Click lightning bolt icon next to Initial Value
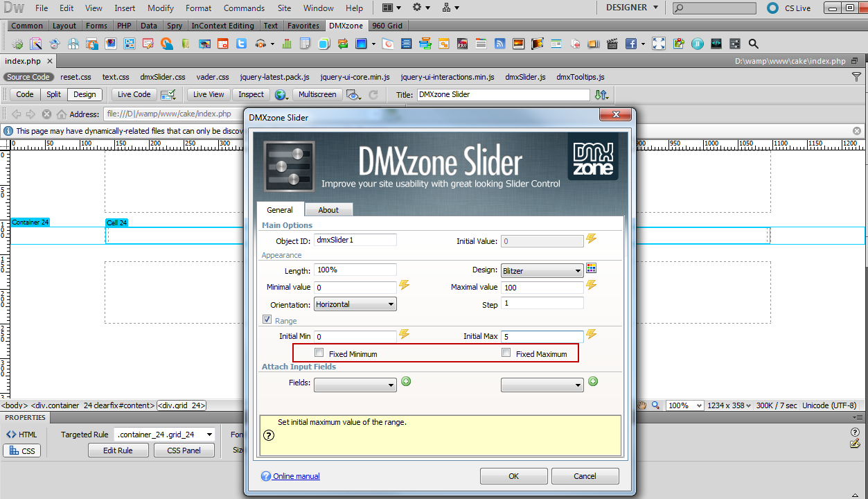Screen dimensions: 868x499 [x=591, y=239]
